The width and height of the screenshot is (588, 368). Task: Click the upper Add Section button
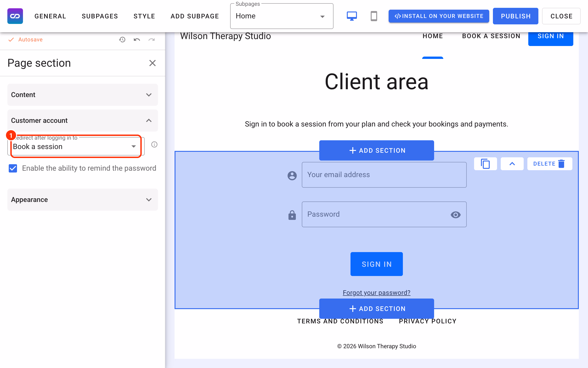coord(376,150)
